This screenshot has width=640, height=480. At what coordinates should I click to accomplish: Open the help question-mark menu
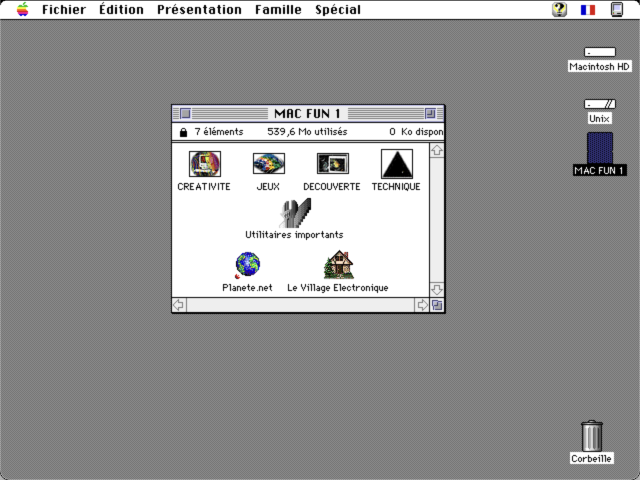click(x=560, y=9)
